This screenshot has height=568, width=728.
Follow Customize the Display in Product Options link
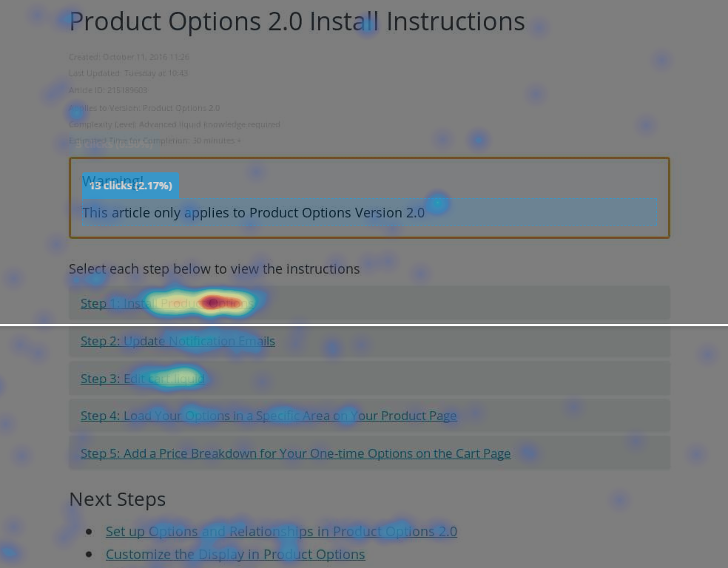click(x=235, y=554)
